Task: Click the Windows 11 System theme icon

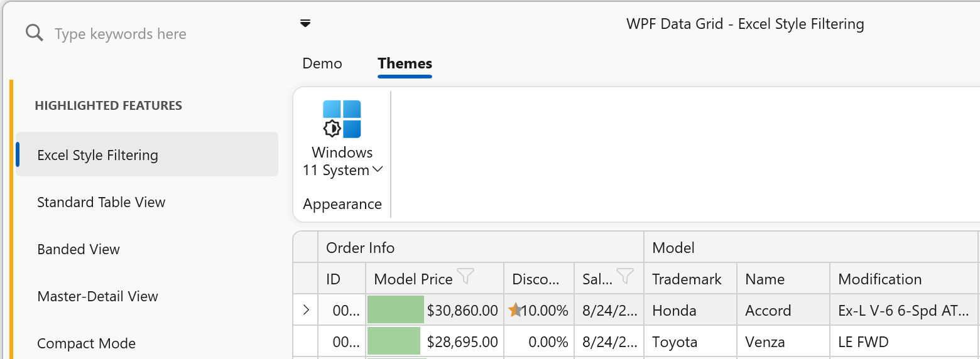Action: click(342, 119)
